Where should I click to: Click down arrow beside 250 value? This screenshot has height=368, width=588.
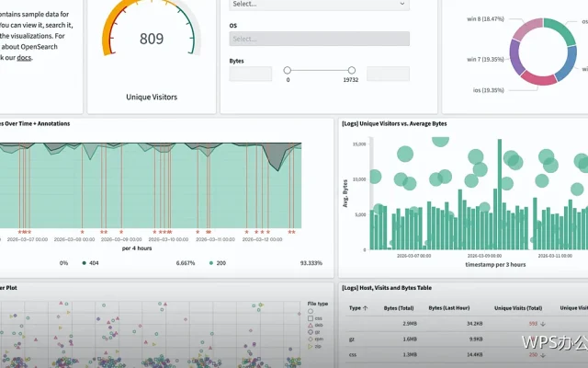click(x=543, y=355)
